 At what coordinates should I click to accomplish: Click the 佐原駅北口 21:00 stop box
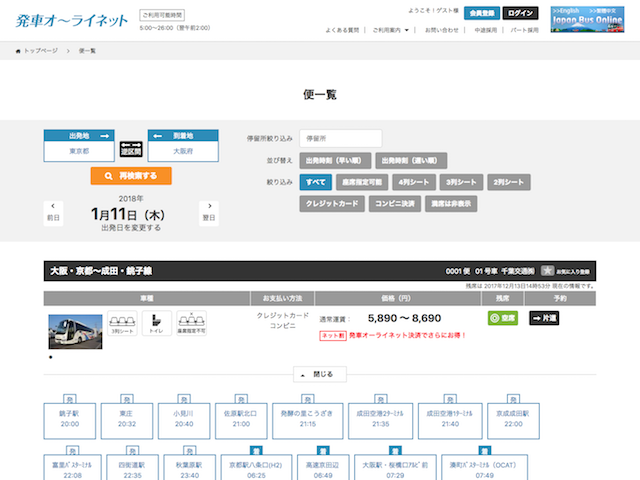[241, 421]
